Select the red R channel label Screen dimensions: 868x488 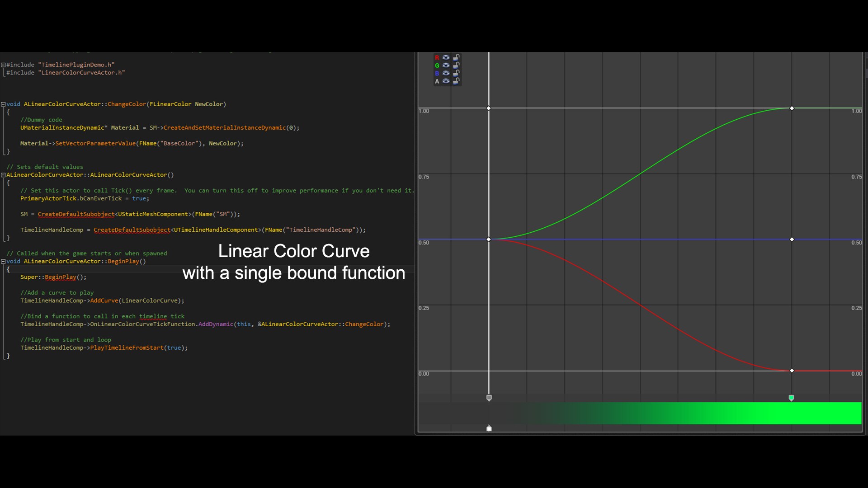(x=437, y=57)
